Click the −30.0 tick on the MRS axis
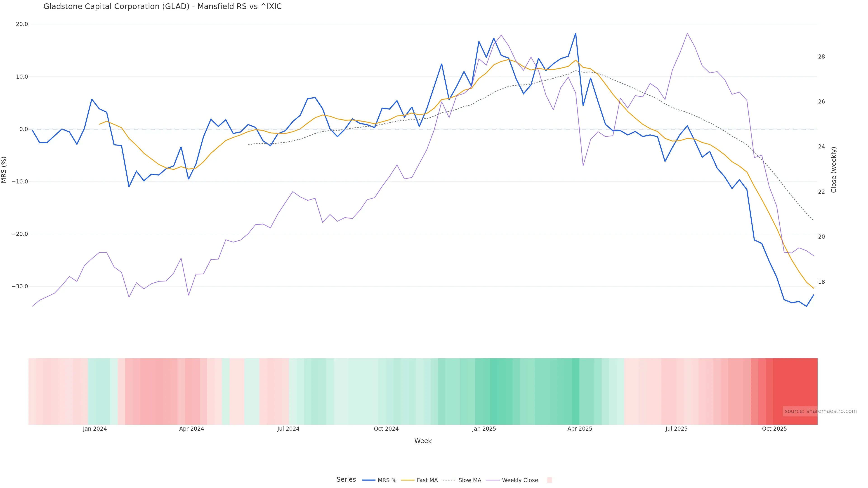Image resolution: width=868 pixels, height=488 pixels. (20, 287)
